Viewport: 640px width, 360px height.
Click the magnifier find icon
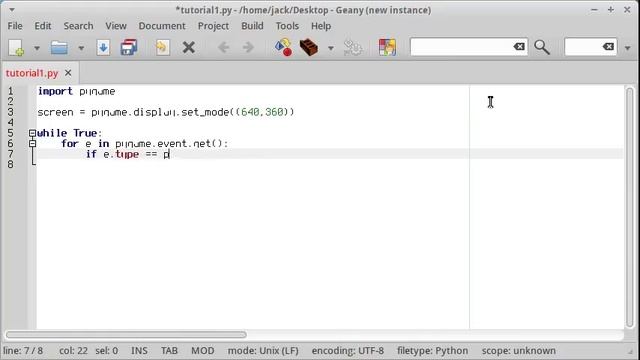542,47
